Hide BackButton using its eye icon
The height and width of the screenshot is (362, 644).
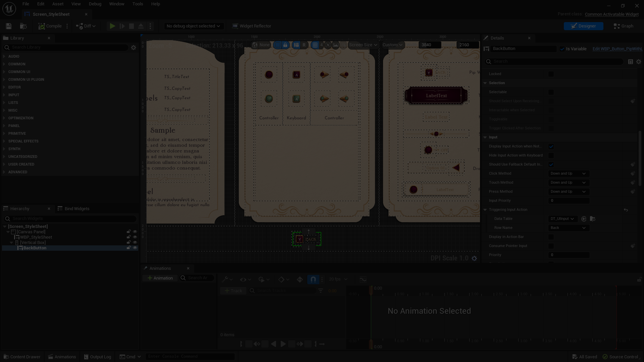tap(135, 248)
